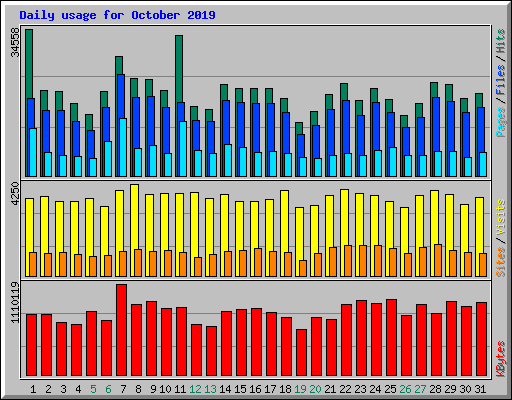This screenshot has width=512, height=400.
Task: Click green weekend day 19 label
Action: click(300, 389)
